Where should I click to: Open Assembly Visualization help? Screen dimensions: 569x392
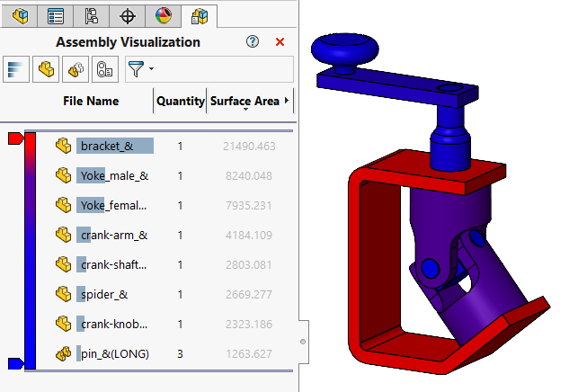point(253,41)
